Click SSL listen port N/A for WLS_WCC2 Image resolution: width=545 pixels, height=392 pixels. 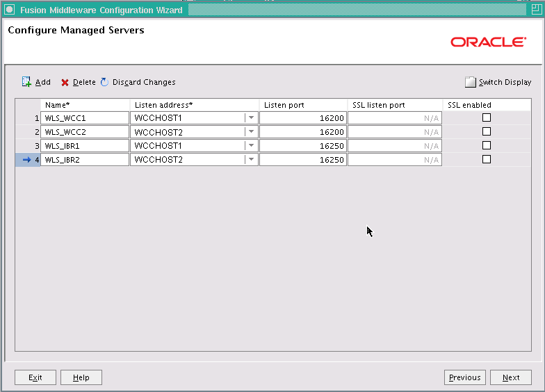click(x=395, y=132)
